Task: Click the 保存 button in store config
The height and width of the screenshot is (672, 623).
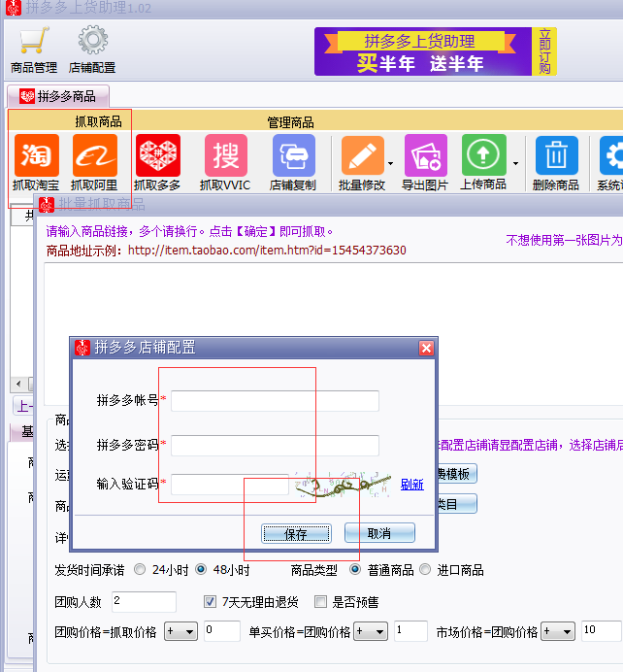Action: tap(296, 533)
